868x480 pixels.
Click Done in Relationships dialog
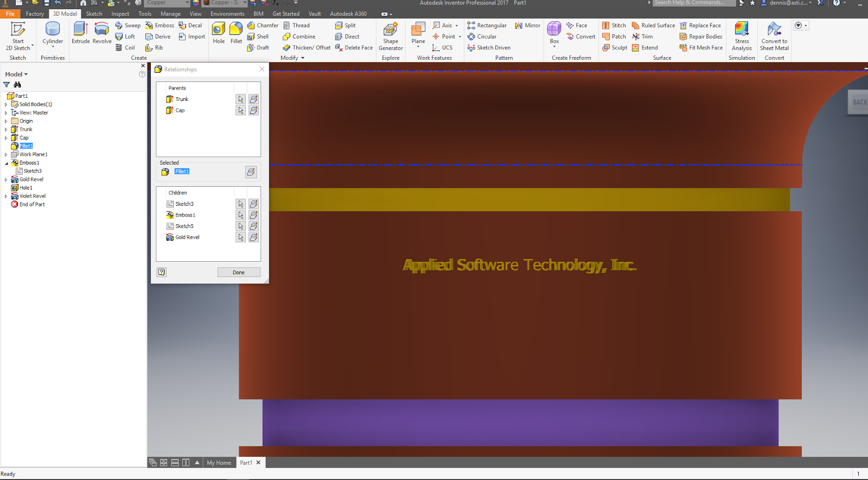tap(239, 273)
